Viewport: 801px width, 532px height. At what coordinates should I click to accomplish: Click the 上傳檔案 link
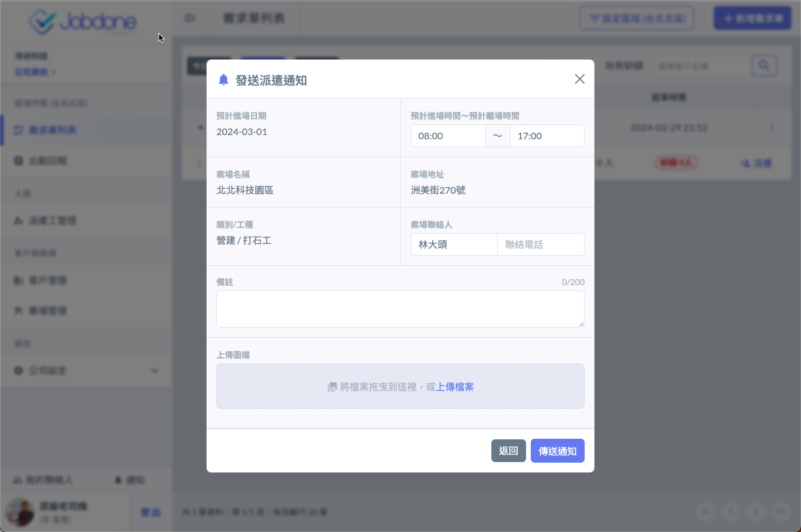(x=455, y=387)
